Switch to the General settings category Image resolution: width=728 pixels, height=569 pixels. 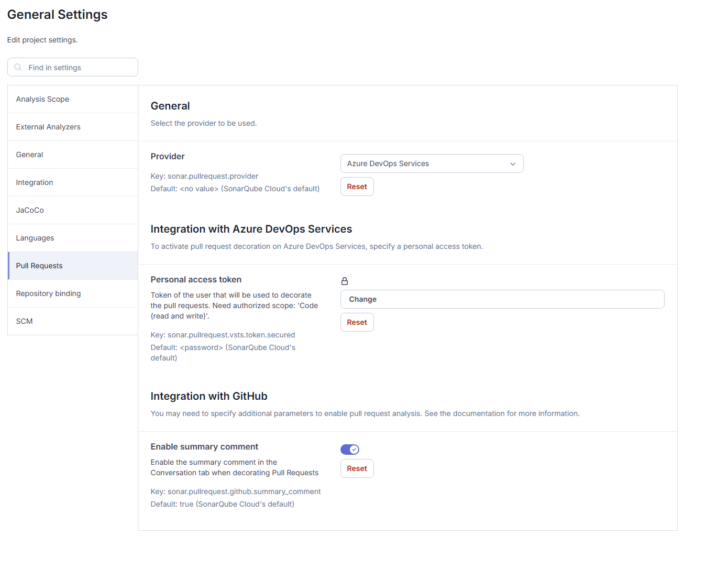point(29,154)
